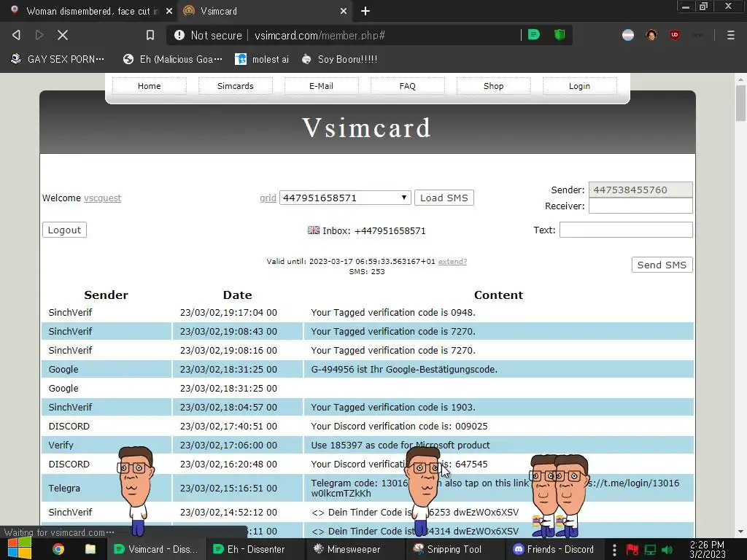Click the page vertical scrollbar thumb
747x560 pixels.
[740, 103]
